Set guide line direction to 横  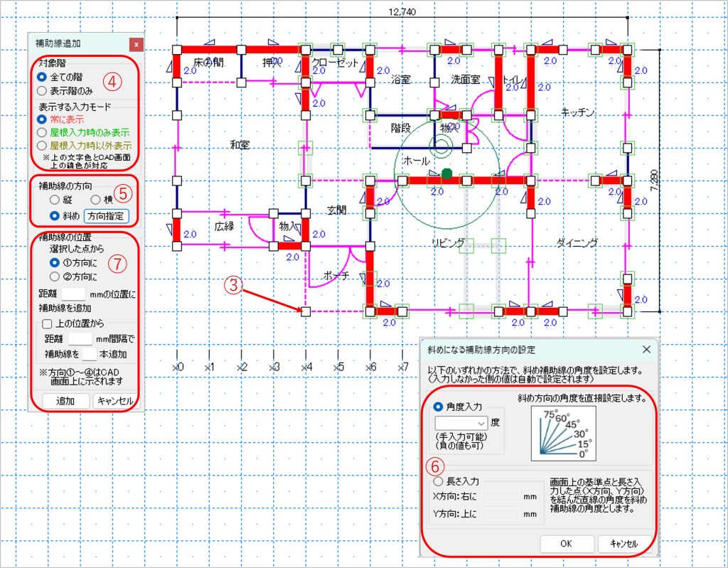click(97, 200)
